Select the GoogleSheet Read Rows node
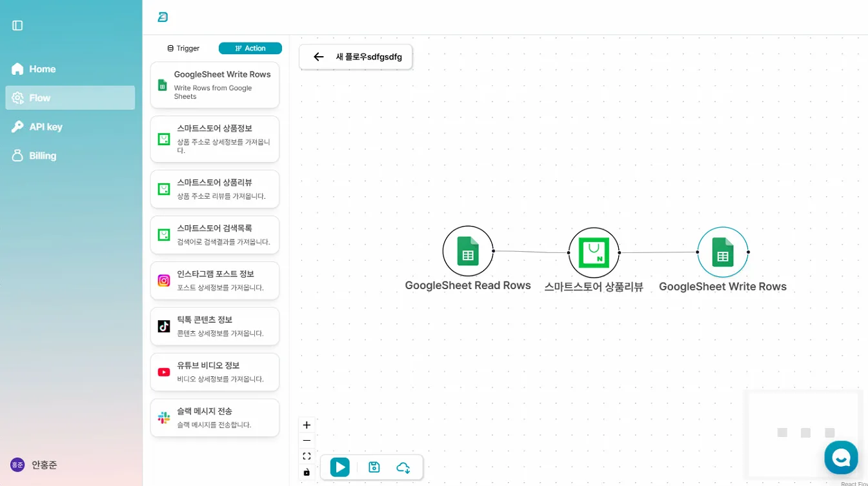Image resolution: width=868 pixels, height=486 pixels. (x=468, y=252)
